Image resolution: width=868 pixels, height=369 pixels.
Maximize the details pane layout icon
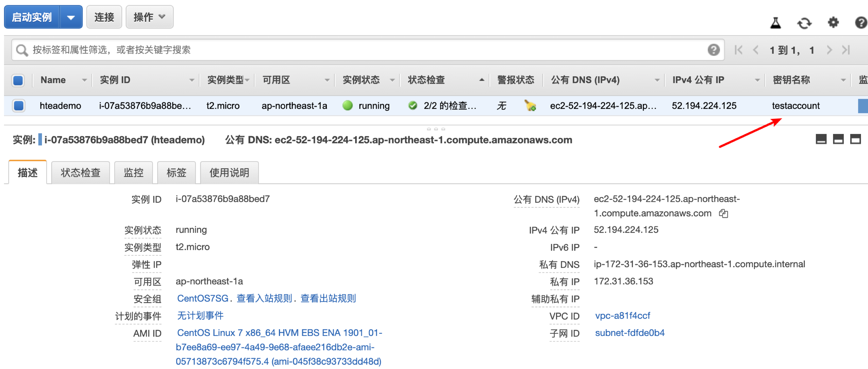click(855, 139)
